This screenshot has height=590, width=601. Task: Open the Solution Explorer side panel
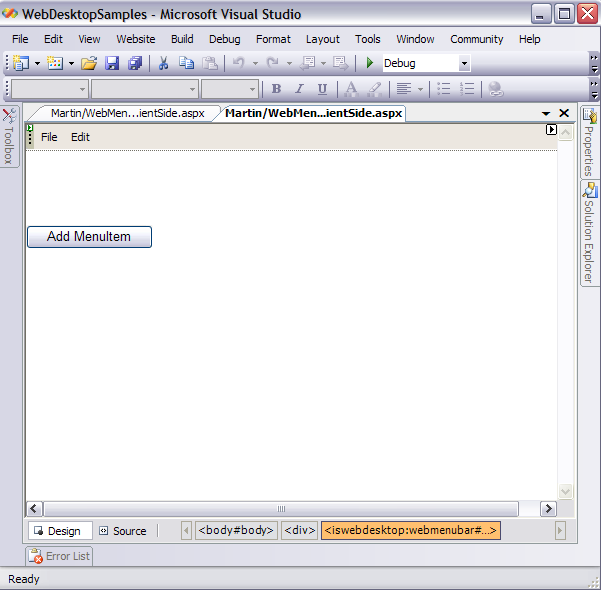click(590, 232)
